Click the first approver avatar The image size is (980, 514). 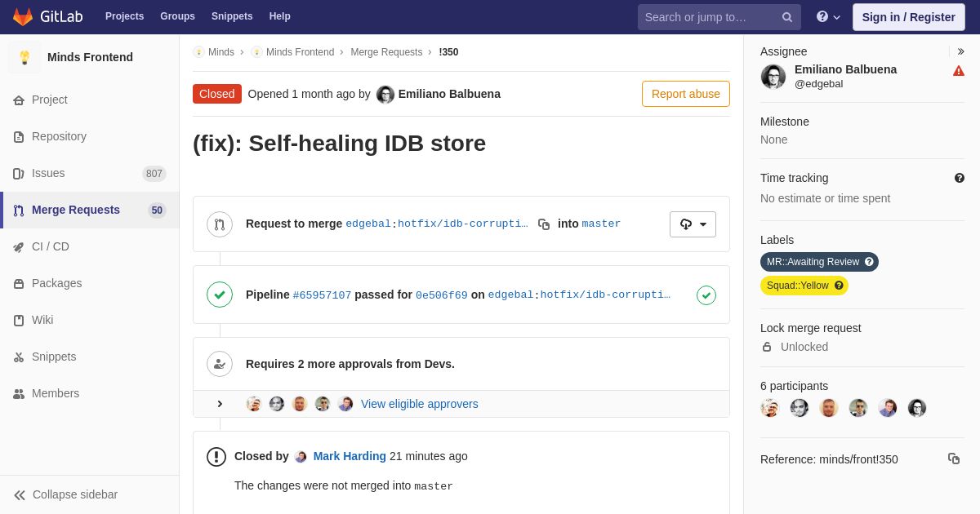(x=254, y=404)
